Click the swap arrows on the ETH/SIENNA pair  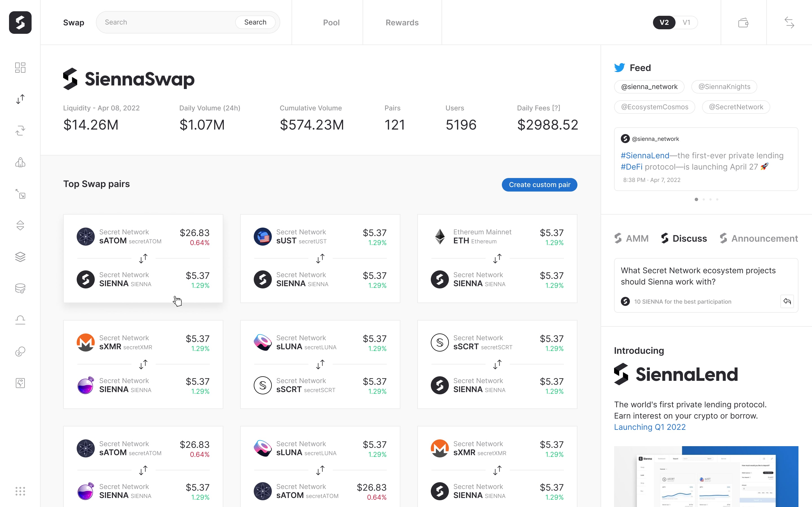pos(497,258)
